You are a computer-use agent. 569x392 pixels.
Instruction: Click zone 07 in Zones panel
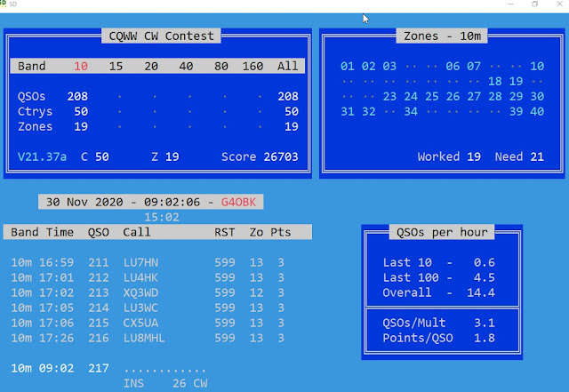pyautogui.click(x=474, y=66)
